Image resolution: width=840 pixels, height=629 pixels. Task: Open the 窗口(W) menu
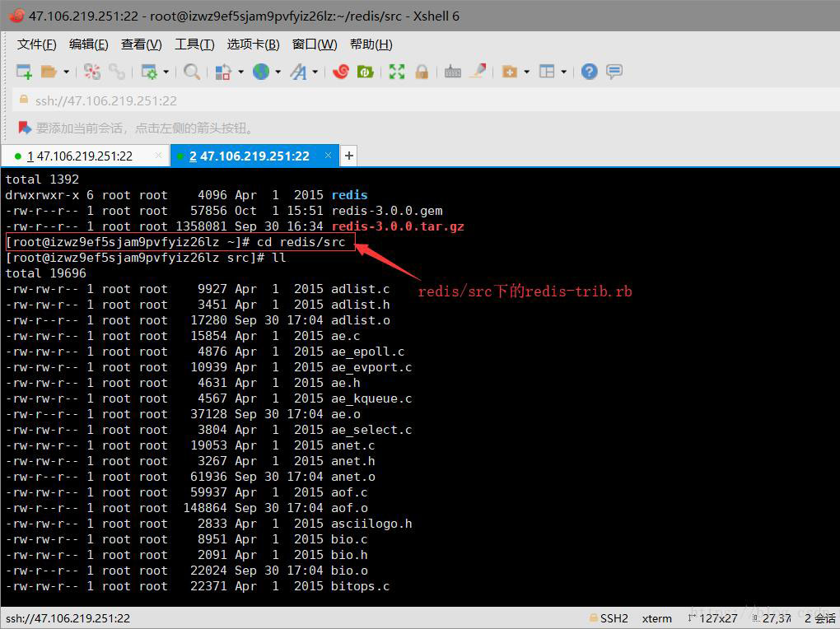click(x=315, y=44)
